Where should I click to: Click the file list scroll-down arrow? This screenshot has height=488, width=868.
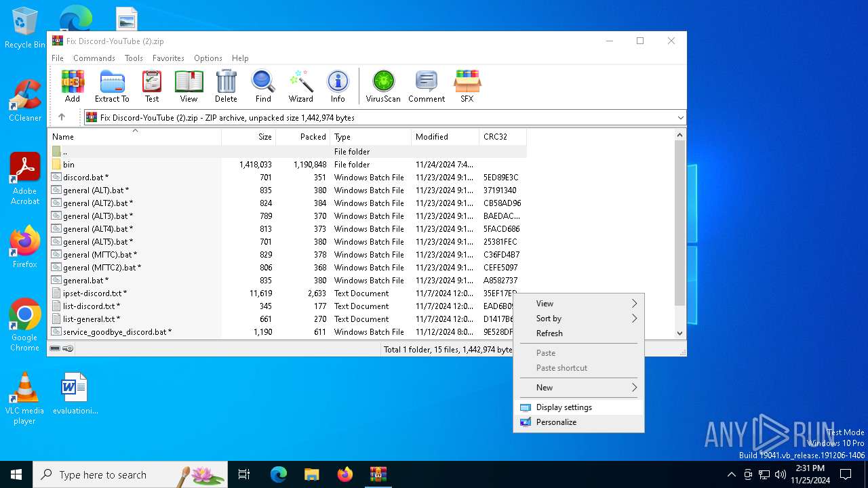pos(680,333)
